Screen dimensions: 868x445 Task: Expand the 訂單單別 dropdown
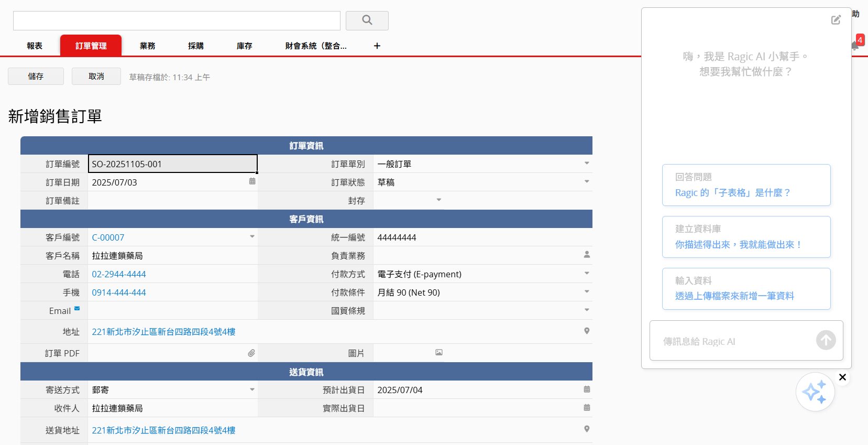(x=587, y=164)
